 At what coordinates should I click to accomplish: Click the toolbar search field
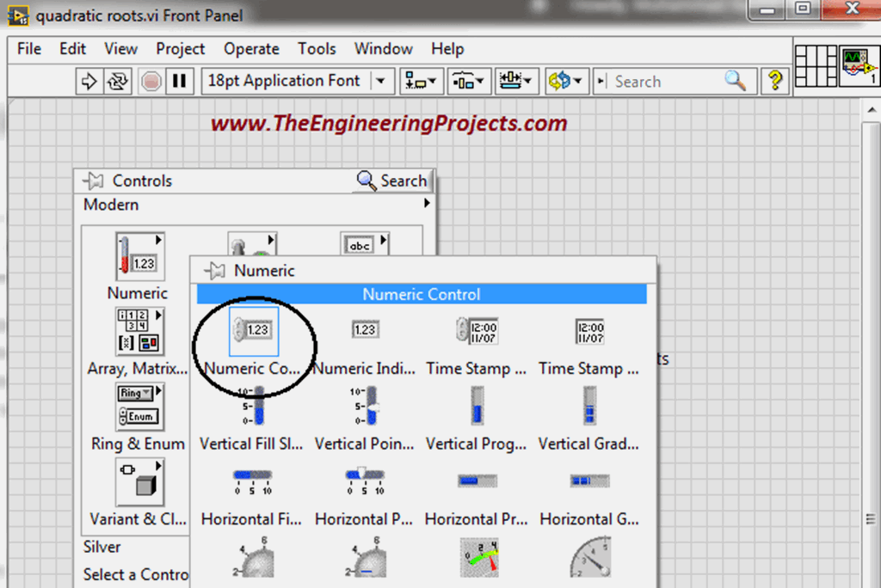click(671, 80)
